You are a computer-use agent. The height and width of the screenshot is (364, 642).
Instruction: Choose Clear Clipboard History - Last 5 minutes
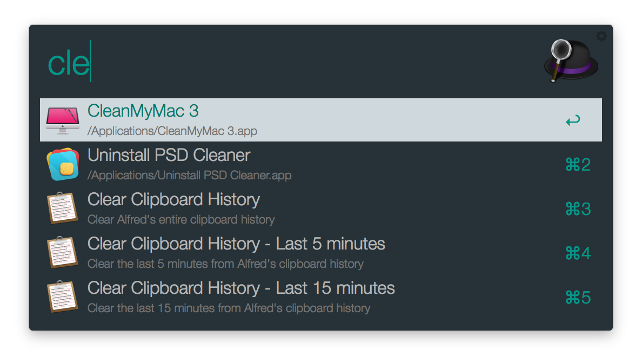(x=236, y=244)
